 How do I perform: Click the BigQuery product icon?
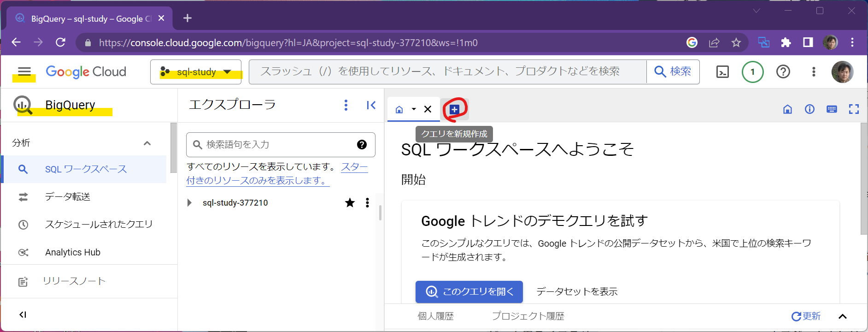tap(23, 105)
